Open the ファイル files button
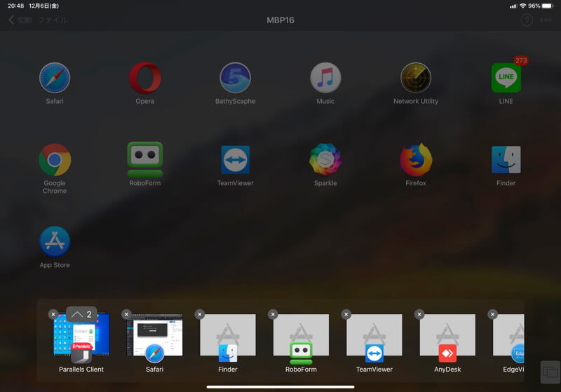 53,20
